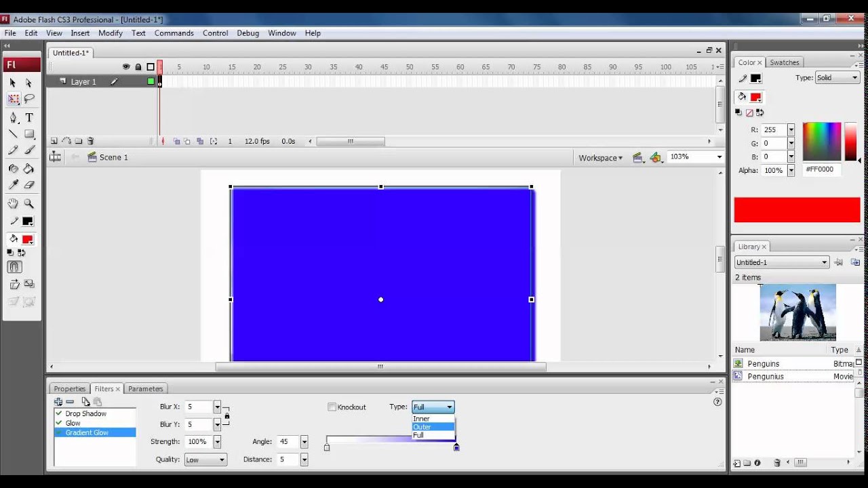This screenshot has width=868, height=488.
Task: Choose the Line tool
Action: 13,134
